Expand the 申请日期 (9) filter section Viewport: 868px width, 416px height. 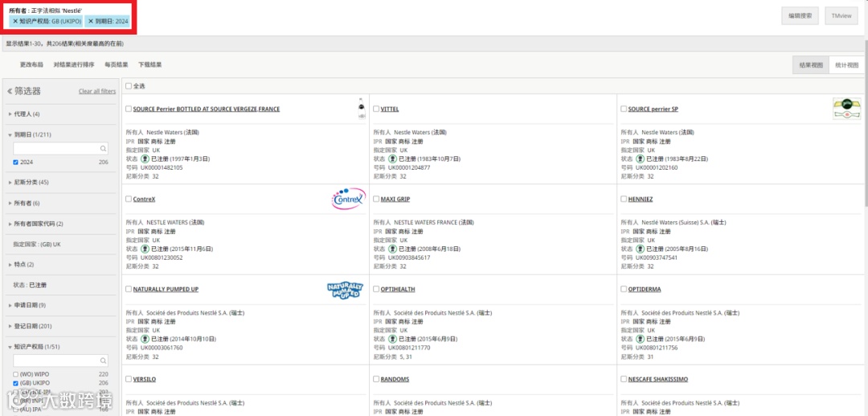[x=27, y=305]
